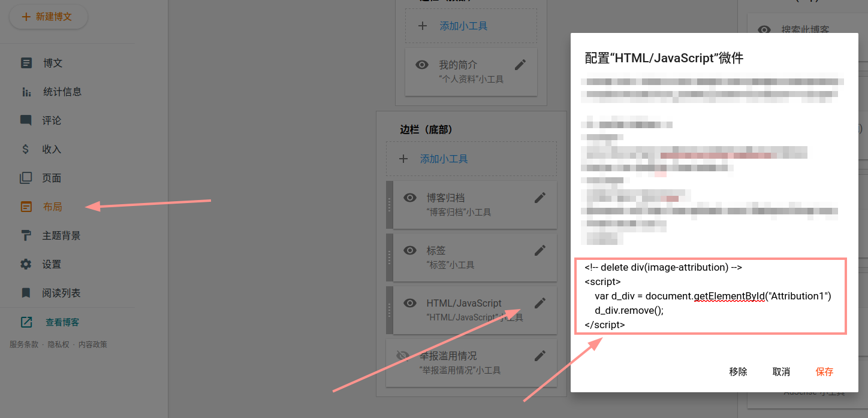Click 移除 to remove the widget
This screenshot has height=418, width=868.
739,372
